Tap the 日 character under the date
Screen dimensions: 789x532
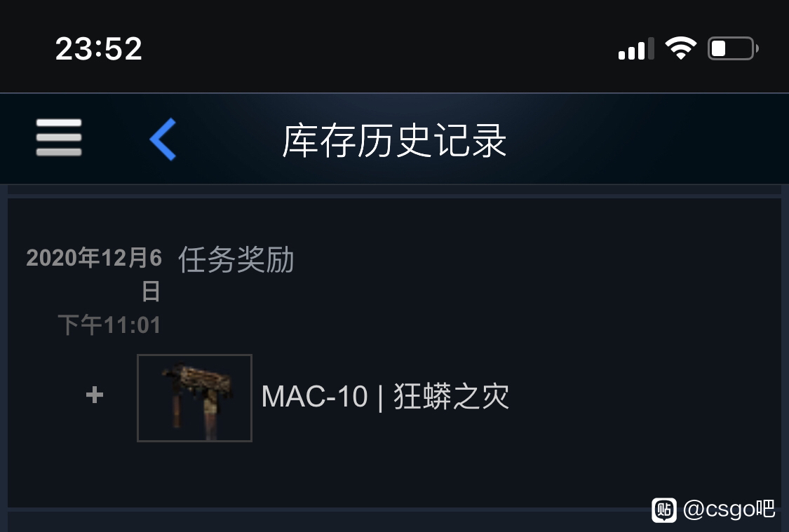pos(151,292)
